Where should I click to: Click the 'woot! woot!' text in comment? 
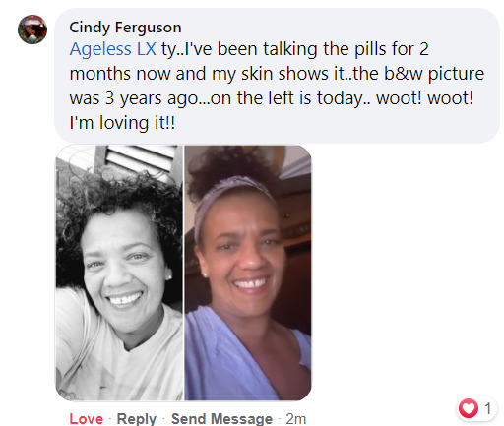tap(425, 98)
